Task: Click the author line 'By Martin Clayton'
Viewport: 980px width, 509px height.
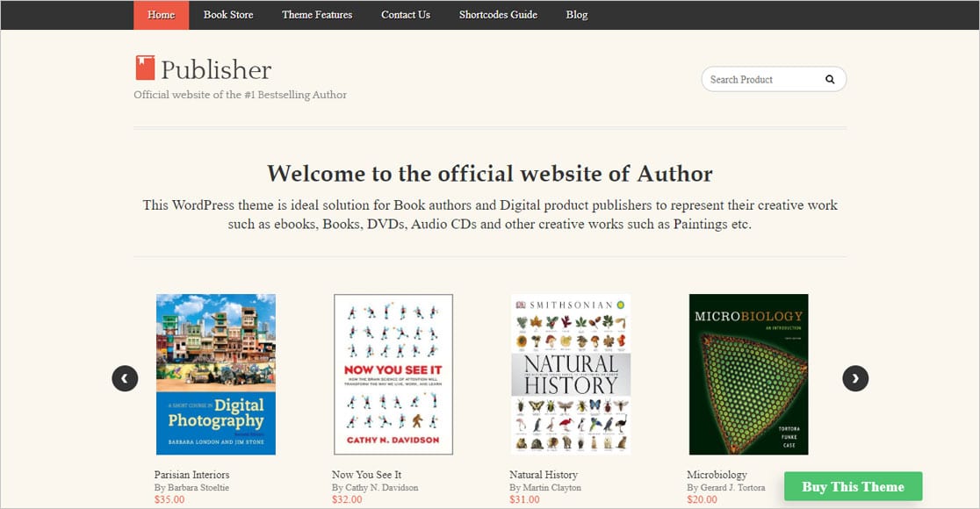Action: tap(545, 487)
